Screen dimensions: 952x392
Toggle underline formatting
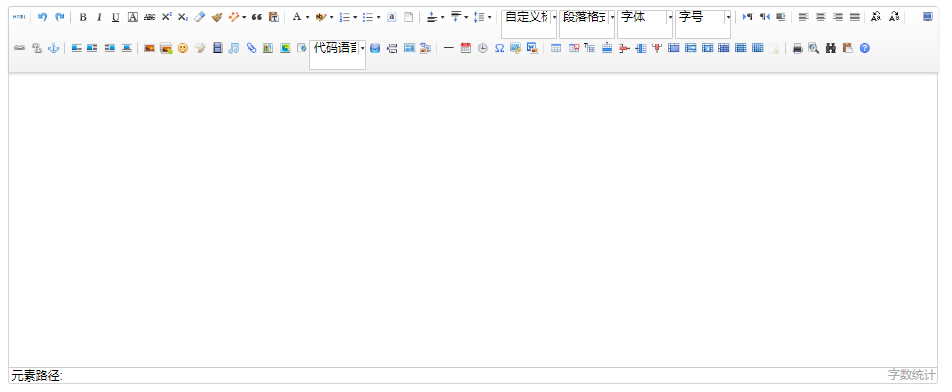[115, 17]
